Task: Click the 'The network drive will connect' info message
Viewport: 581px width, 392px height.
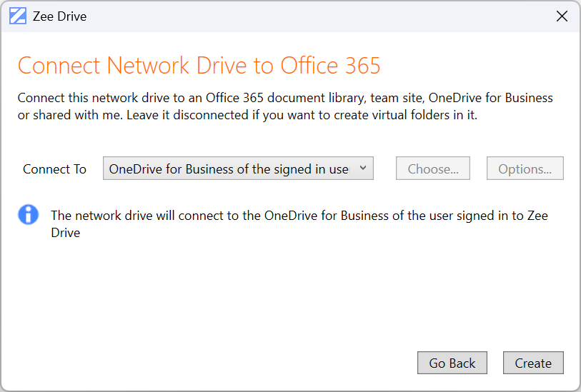Action: point(299,216)
